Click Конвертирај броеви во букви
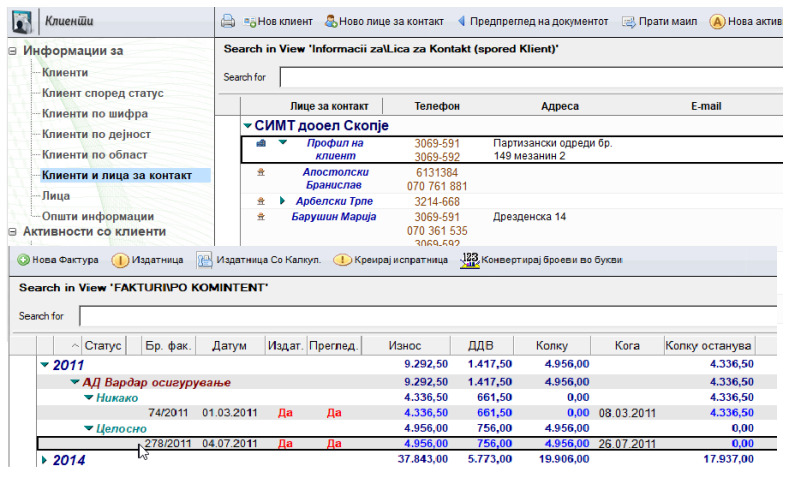The width and height of the screenshot is (787, 483). tap(542, 260)
